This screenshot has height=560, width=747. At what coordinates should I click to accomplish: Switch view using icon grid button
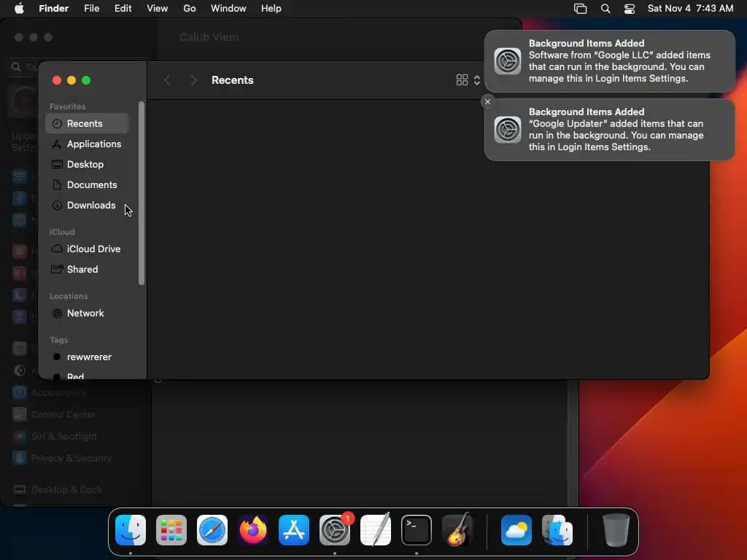[x=462, y=80]
